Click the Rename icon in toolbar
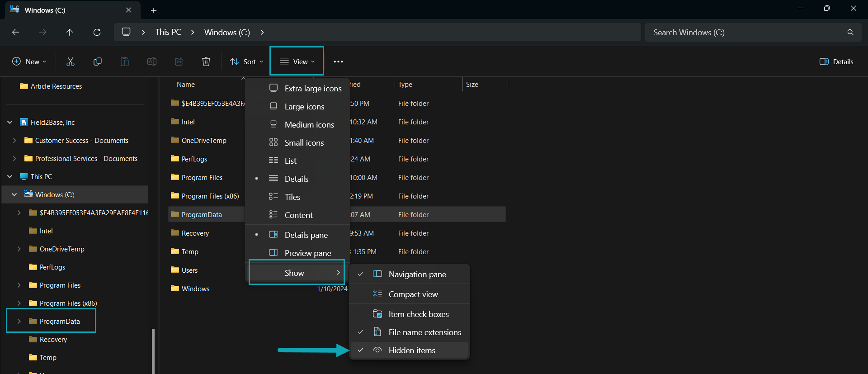The image size is (868, 374). click(x=152, y=62)
